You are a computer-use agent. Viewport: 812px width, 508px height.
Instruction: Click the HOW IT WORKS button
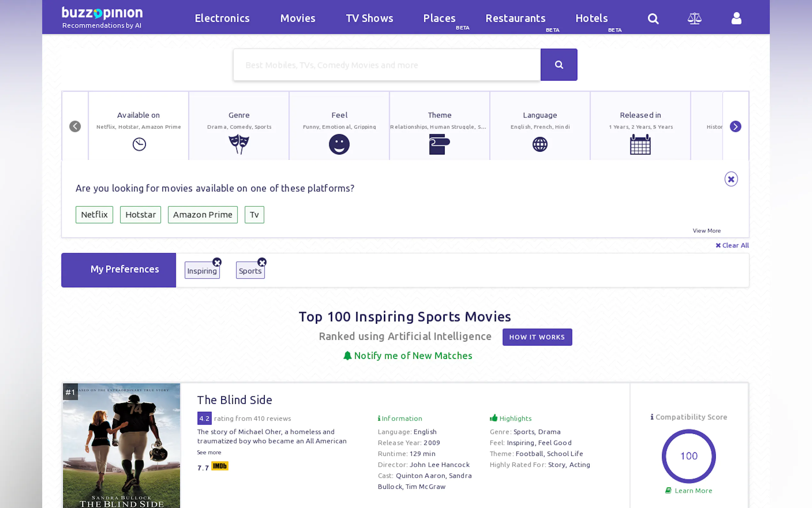pos(537,337)
